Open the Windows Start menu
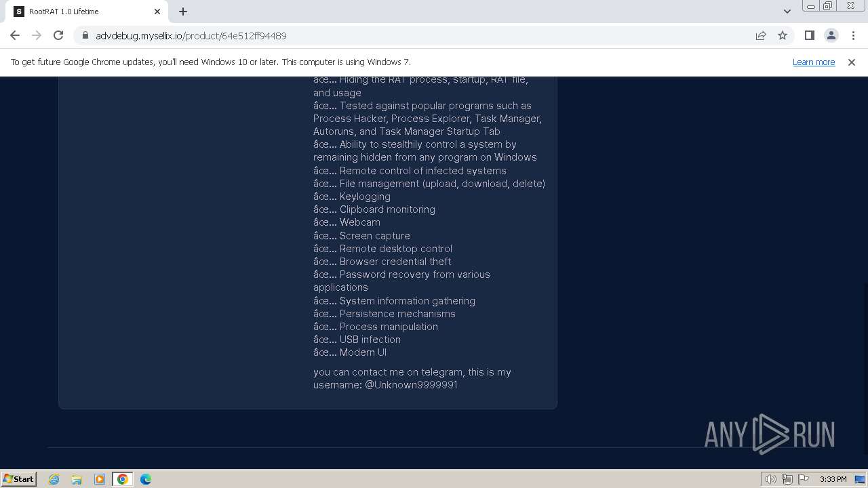This screenshot has width=868, height=488. (x=19, y=479)
